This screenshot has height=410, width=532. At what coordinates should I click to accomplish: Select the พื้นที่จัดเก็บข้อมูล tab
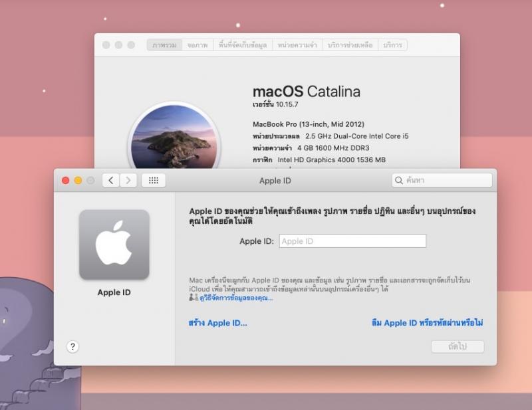(x=243, y=45)
